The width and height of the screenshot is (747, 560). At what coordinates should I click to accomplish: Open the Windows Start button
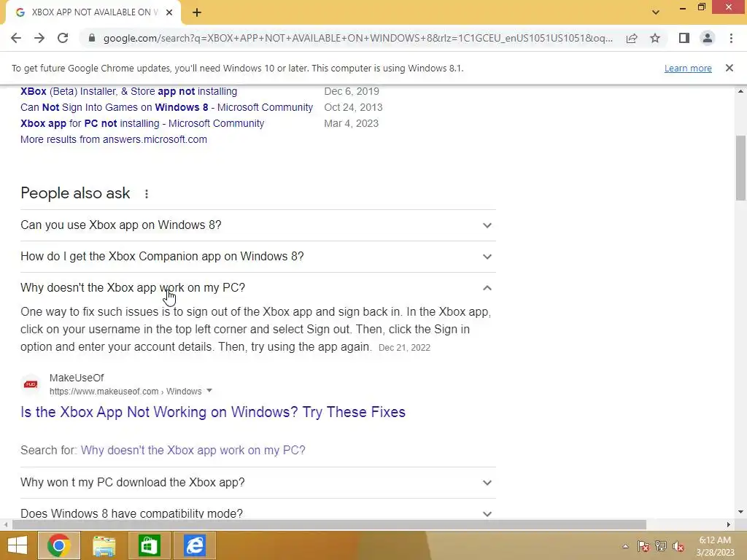coord(18,545)
